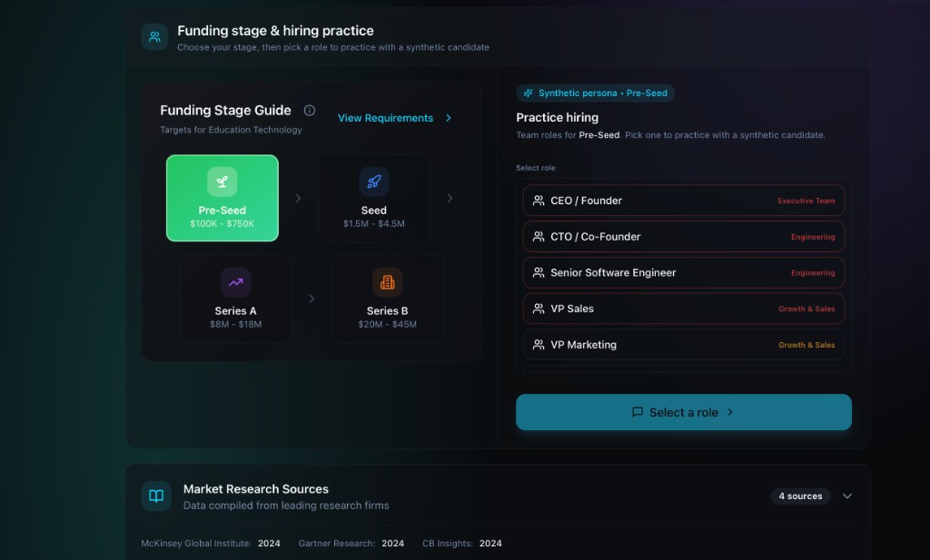Click the Series B building icon
930x560 pixels.
point(387,282)
